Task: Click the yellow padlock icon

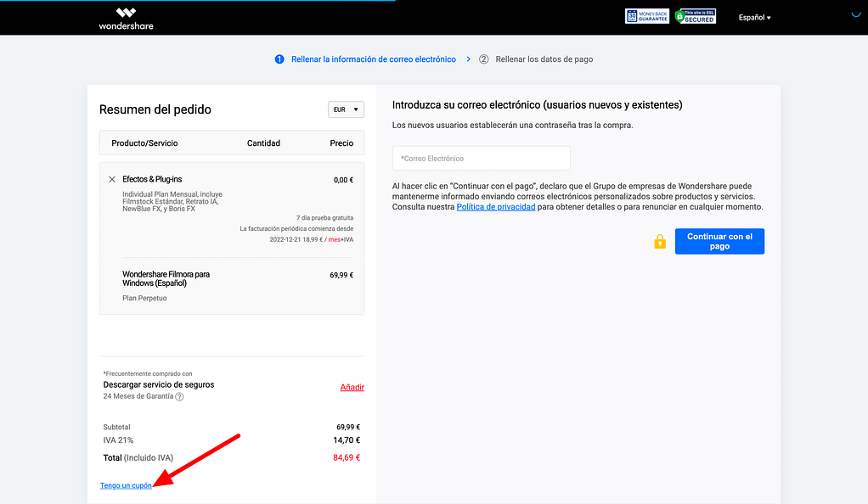Action: (x=660, y=241)
